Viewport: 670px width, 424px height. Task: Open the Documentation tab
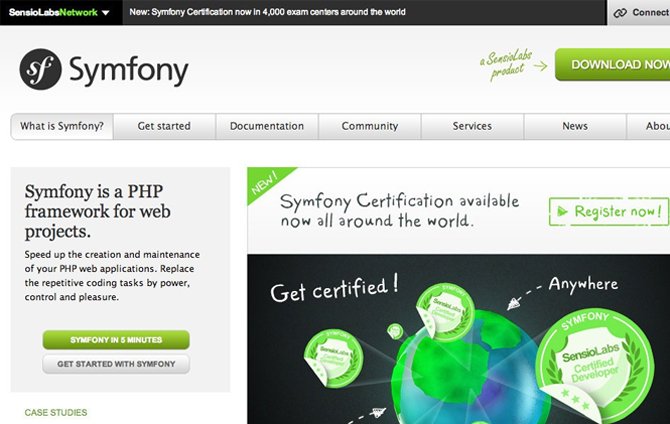coord(267,126)
